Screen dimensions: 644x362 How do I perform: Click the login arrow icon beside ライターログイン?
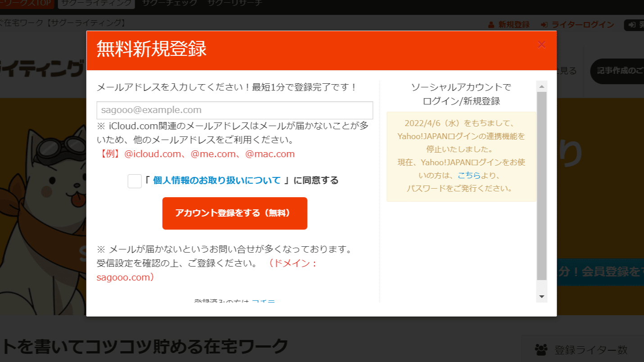tap(544, 25)
